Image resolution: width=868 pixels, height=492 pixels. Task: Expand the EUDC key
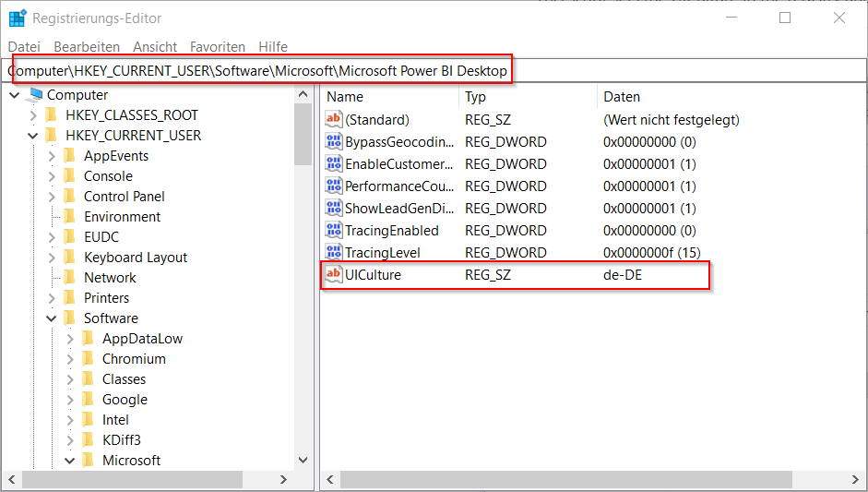(x=52, y=237)
